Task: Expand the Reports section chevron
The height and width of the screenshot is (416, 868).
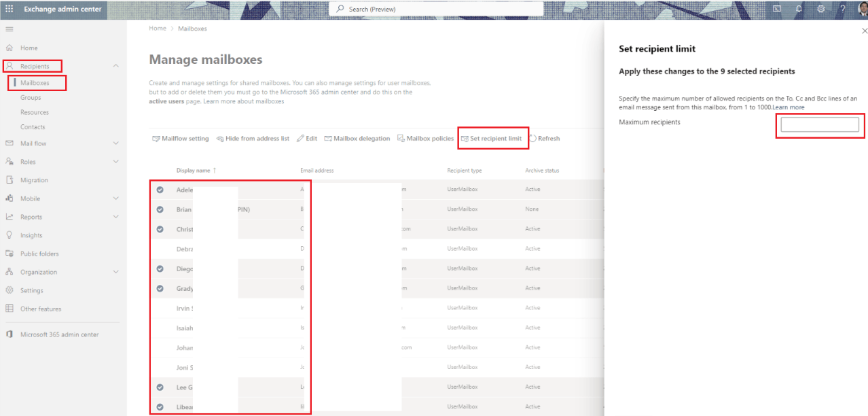Action: (x=115, y=217)
